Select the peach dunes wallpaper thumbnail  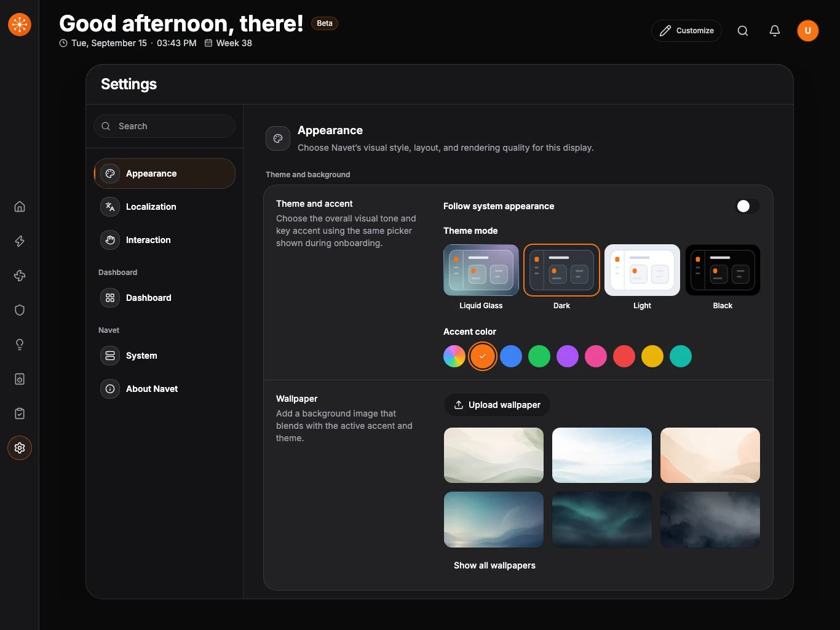[x=710, y=455]
